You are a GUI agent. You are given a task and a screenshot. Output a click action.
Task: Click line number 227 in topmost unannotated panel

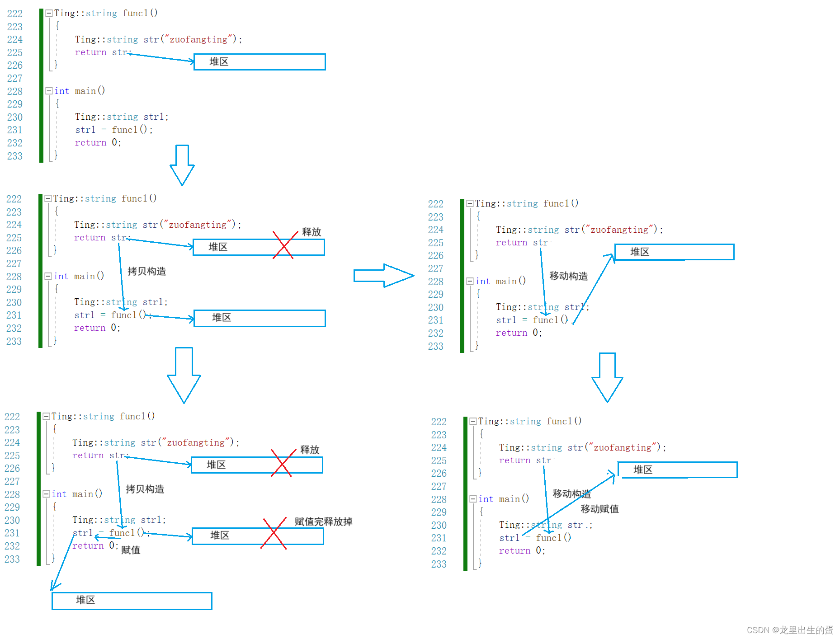point(15,78)
